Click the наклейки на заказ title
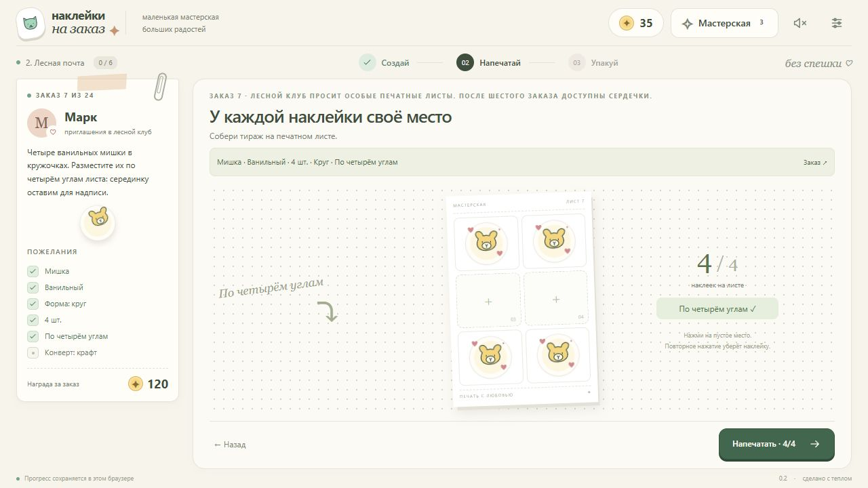This screenshot has width=868, height=488. click(85, 22)
